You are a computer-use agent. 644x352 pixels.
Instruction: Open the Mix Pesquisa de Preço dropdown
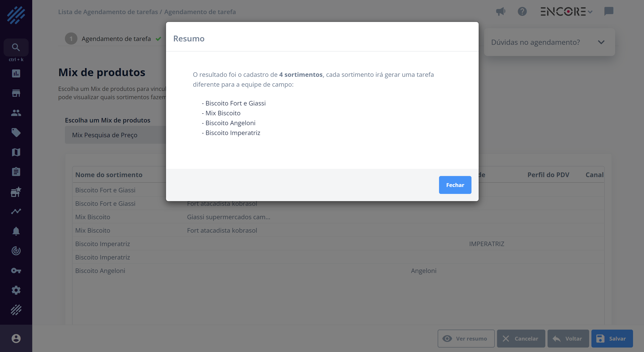click(x=115, y=135)
